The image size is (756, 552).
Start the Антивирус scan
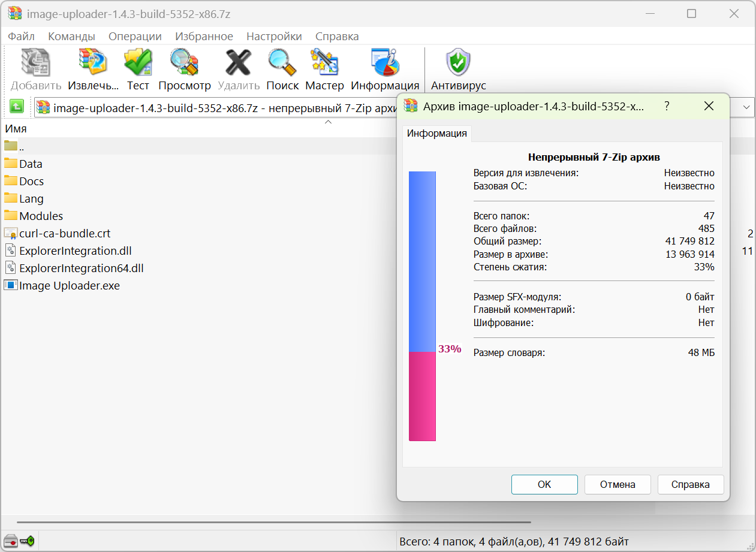[459, 62]
